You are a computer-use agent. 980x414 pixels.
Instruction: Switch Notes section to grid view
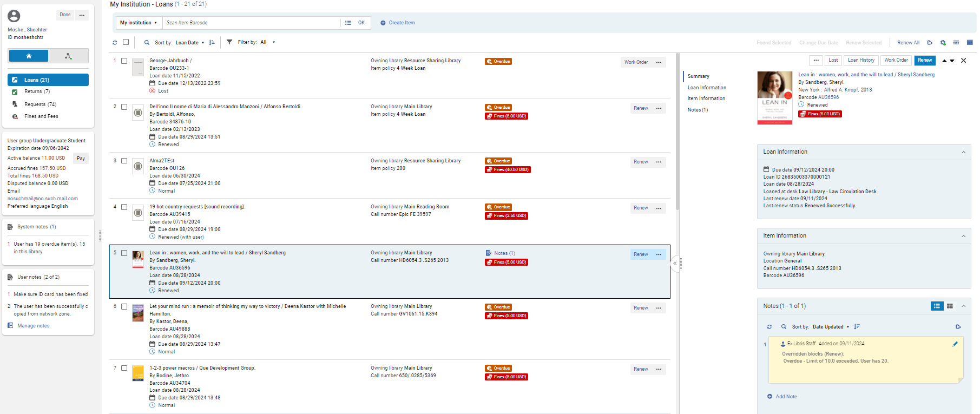point(950,306)
